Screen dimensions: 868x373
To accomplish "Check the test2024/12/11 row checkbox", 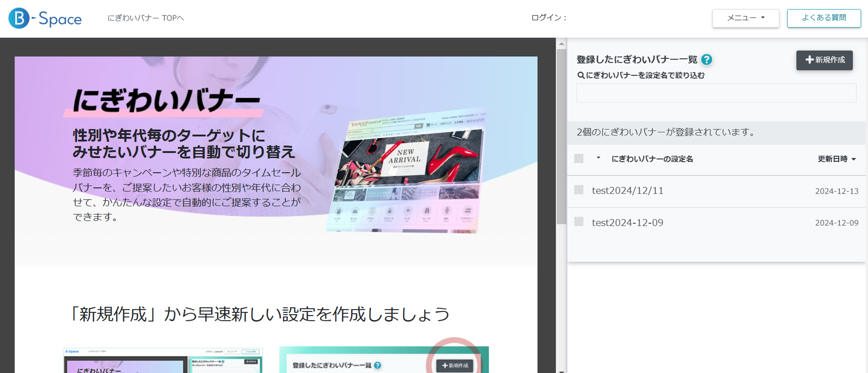I will point(579,190).
